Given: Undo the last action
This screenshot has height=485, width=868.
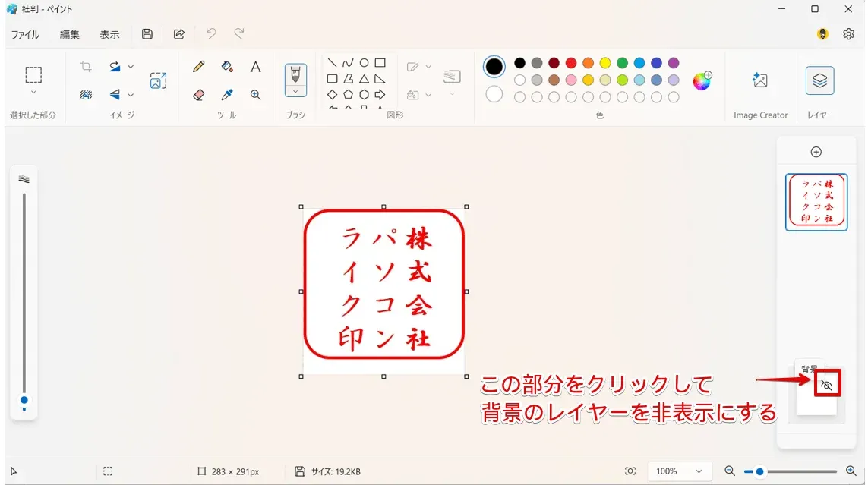Looking at the screenshot, I should pos(211,34).
